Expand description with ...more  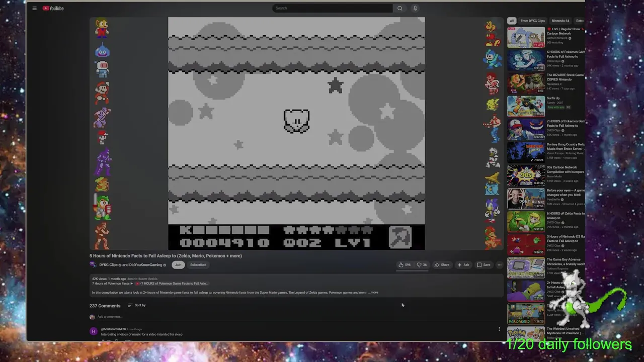[x=373, y=293]
